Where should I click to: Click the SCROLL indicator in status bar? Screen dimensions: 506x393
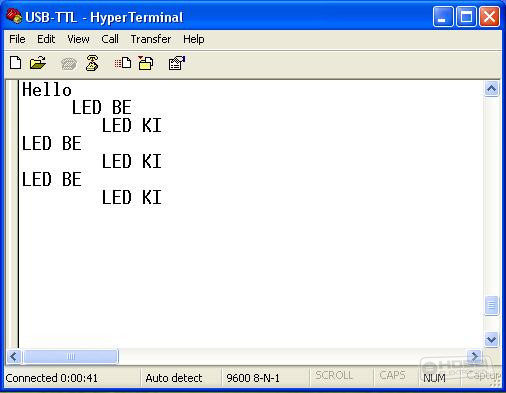334,376
